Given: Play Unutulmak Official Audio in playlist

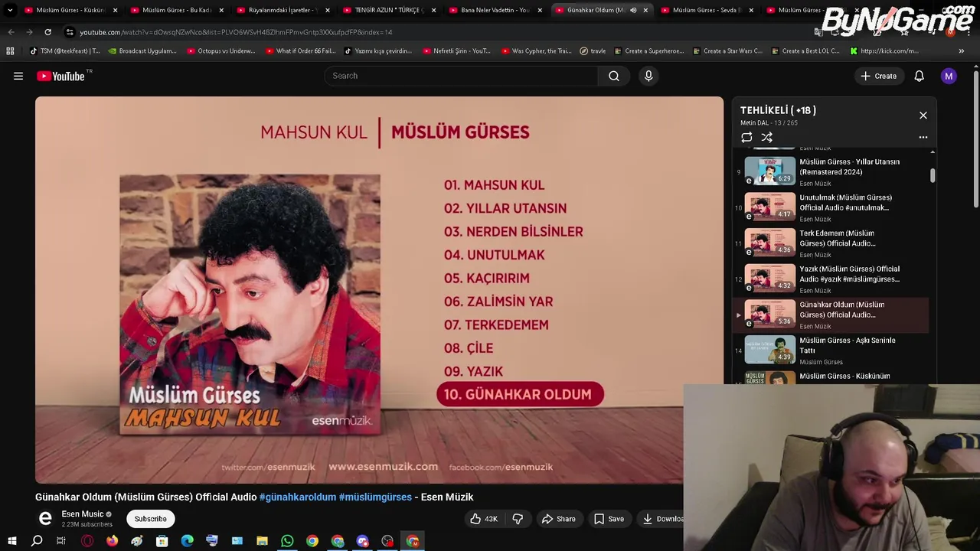Looking at the screenshot, I should [x=831, y=207].
